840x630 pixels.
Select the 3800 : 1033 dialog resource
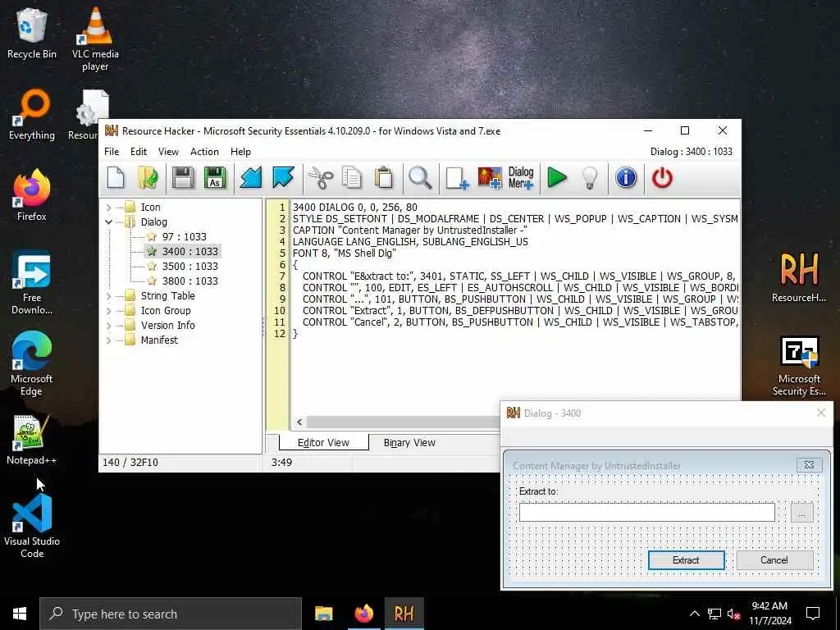189,281
